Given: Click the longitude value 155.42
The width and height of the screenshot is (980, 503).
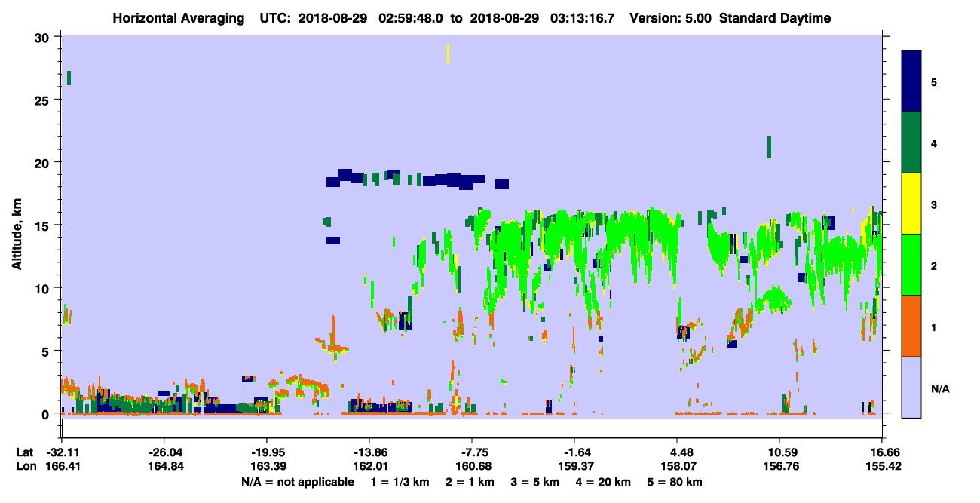Looking at the screenshot, I should (882, 466).
